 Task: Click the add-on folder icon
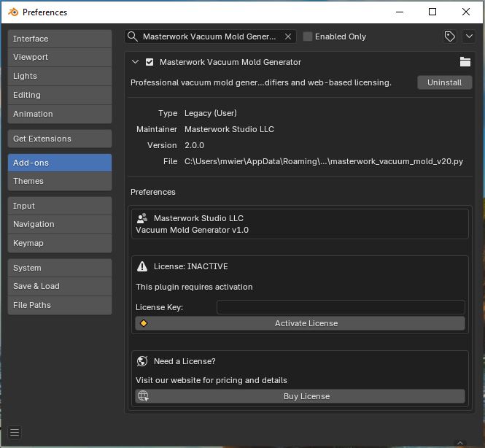pos(465,62)
